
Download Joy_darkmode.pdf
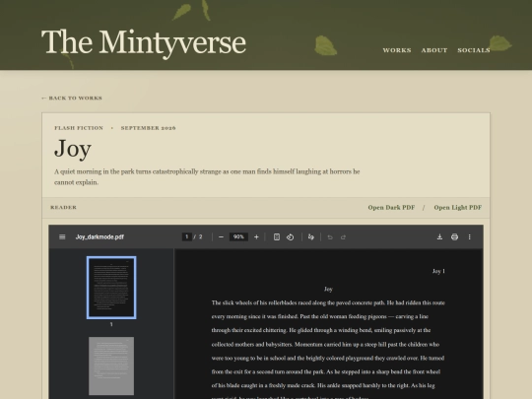point(439,236)
